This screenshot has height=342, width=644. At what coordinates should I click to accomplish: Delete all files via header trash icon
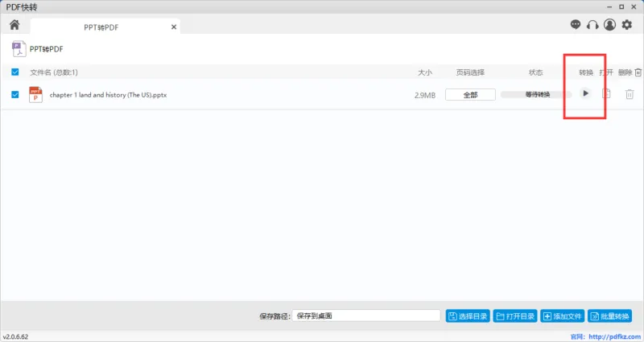(638, 72)
